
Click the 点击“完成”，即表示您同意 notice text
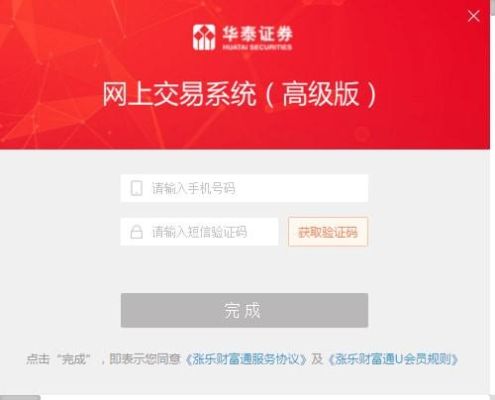103,359
